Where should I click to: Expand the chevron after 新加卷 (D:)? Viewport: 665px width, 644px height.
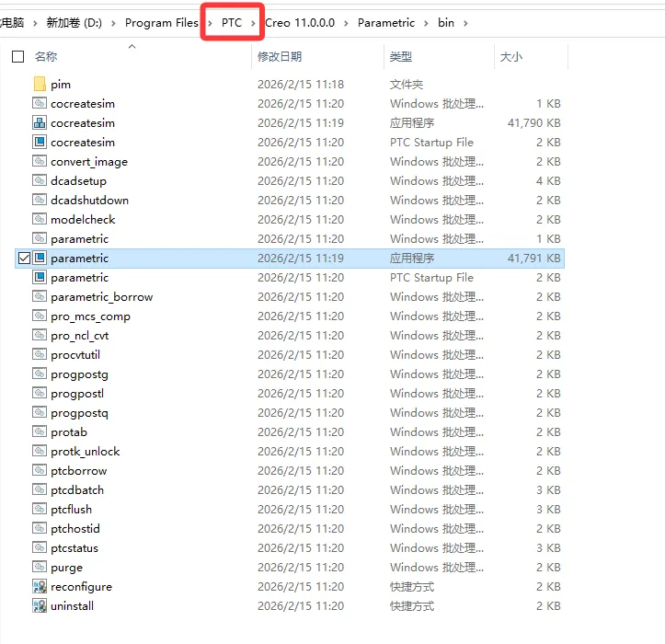tap(113, 23)
